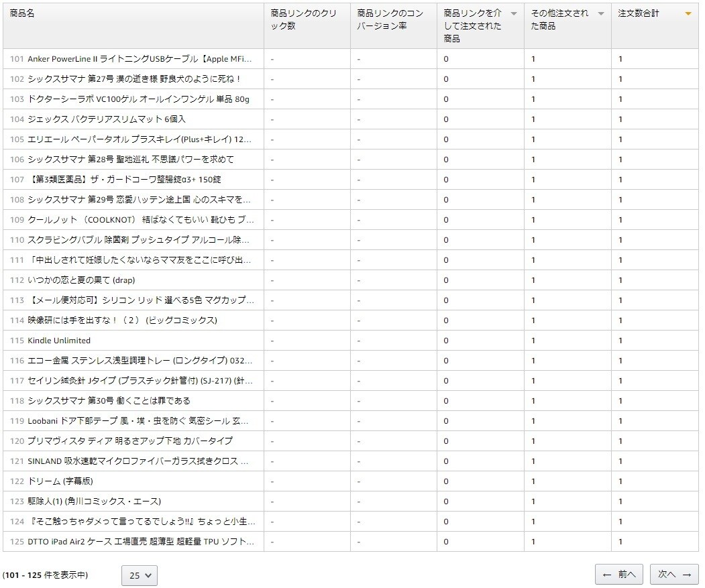Screen dimensions: 705x588
Task: Select row 117 セイリン鍼灸針 Jタイプ
Action: click(351, 381)
